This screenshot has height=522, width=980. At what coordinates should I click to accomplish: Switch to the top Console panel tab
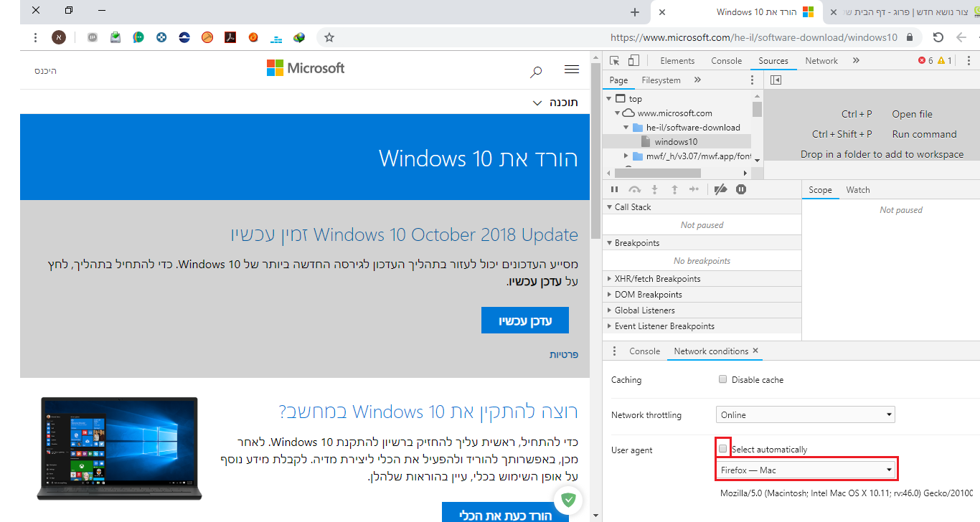point(727,61)
